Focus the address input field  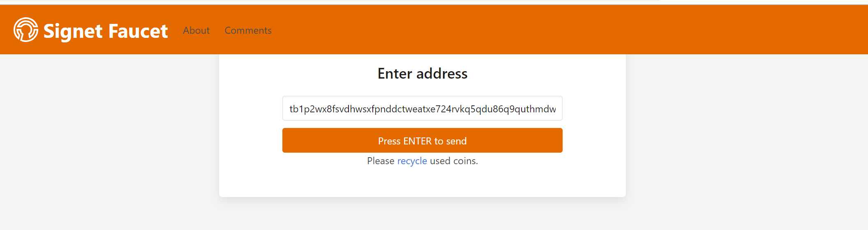point(422,109)
